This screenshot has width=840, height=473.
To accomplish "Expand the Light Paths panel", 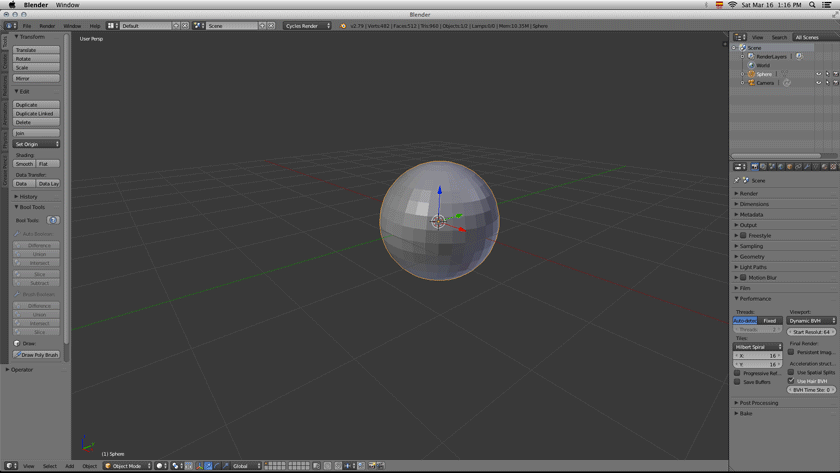I will (753, 267).
